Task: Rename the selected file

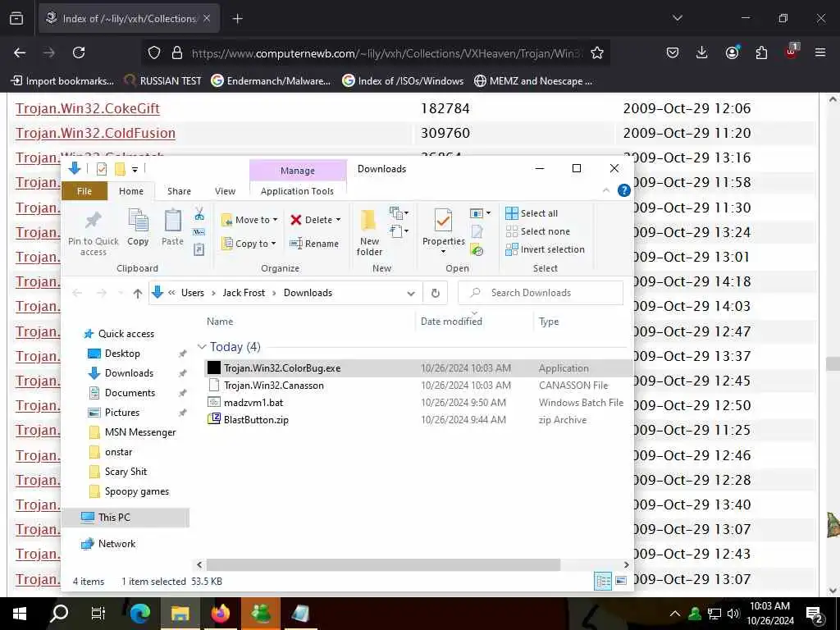Action: click(314, 244)
